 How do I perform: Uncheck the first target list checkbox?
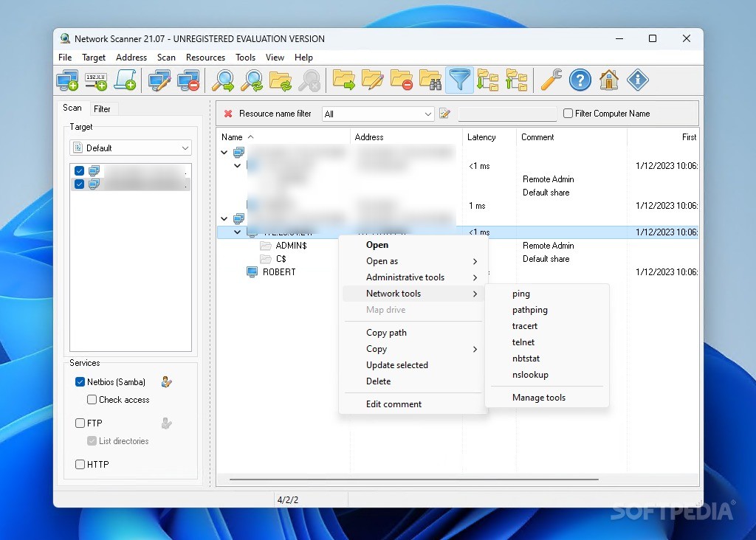(x=80, y=170)
